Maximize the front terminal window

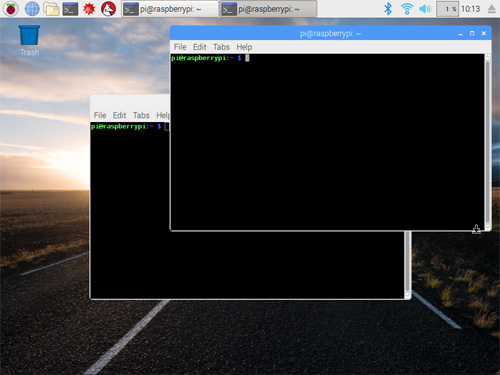(472, 33)
